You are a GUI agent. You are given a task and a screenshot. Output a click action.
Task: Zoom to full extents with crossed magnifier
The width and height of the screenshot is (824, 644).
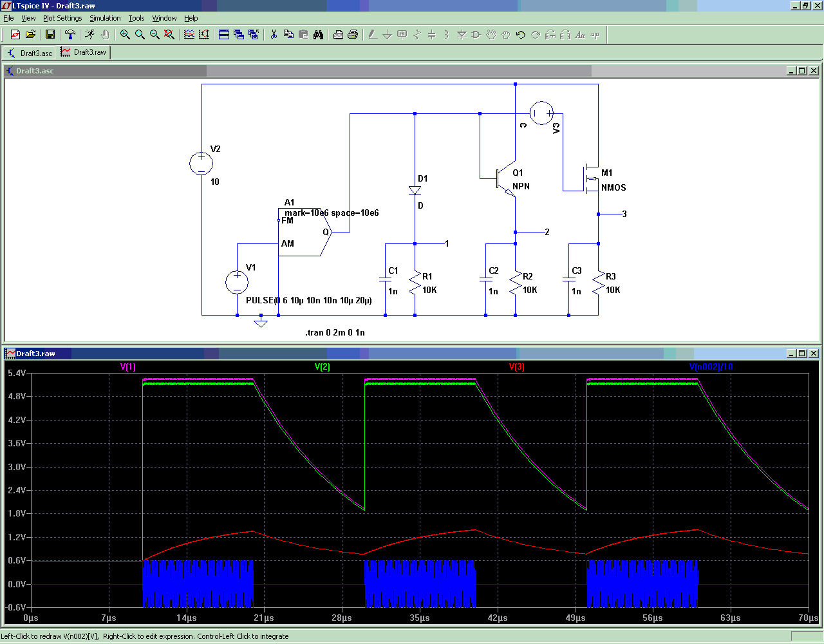pos(169,35)
